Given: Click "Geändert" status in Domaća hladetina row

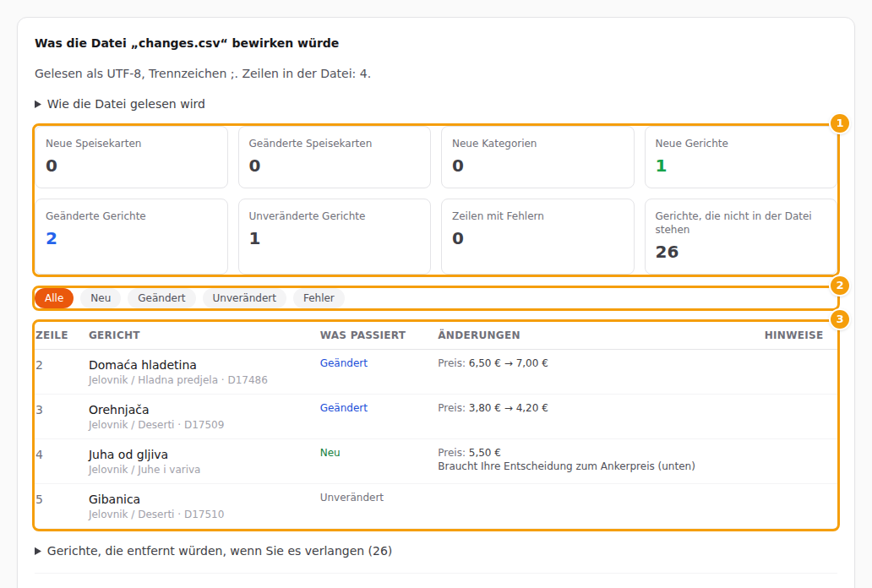Looking at the screenshot, I should (344, 363).
